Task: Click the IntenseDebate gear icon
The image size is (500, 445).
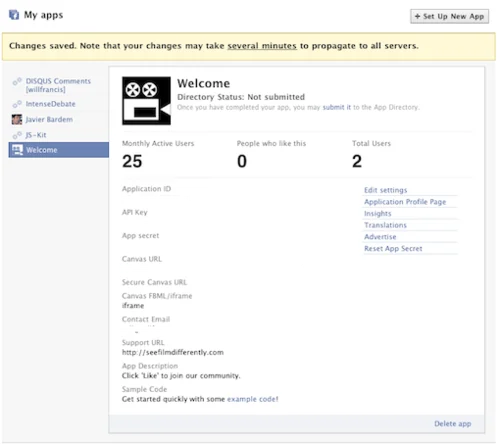Action: click(x=17, y=104)
